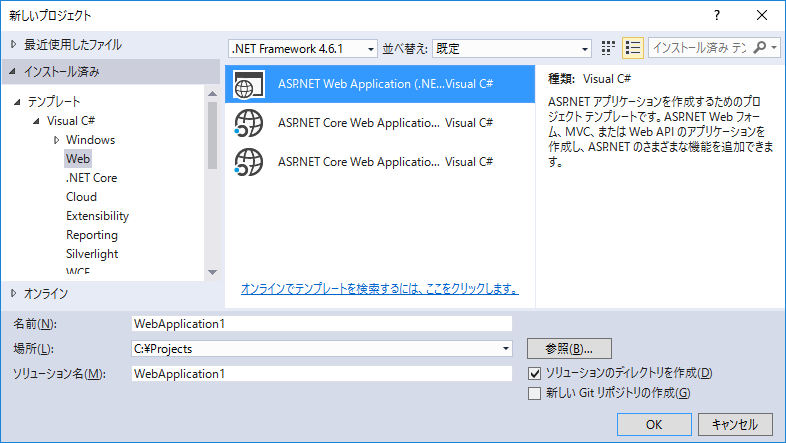Open the location C:¥Projects dropdown arrow
The height and width of the screenshot is (443, 786).
click(x=506, y=349)
